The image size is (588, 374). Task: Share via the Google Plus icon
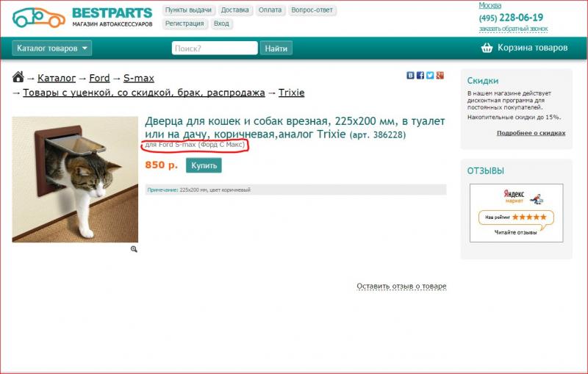pos(440,76)
